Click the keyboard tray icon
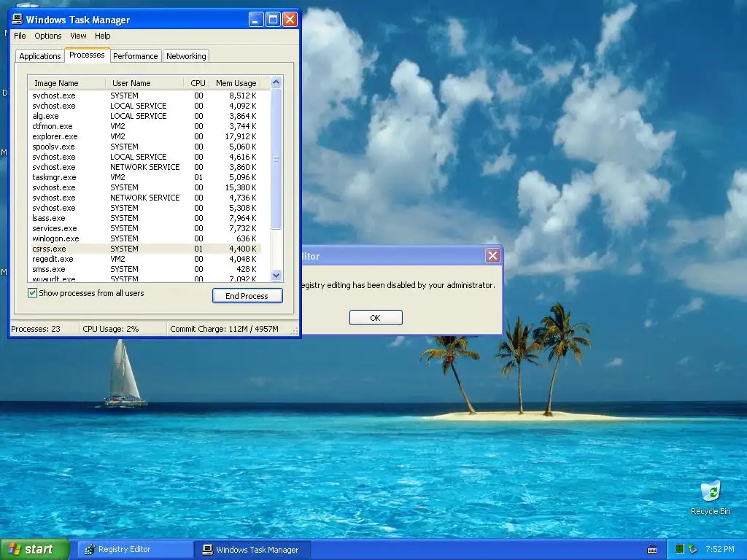Image resolution: width=747 pixels, height=560 pixels. (x=652, y=550)
